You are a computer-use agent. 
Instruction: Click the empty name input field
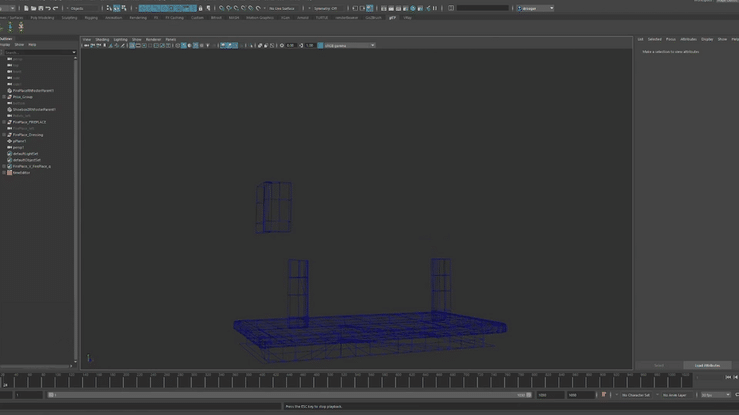[483, 8]
